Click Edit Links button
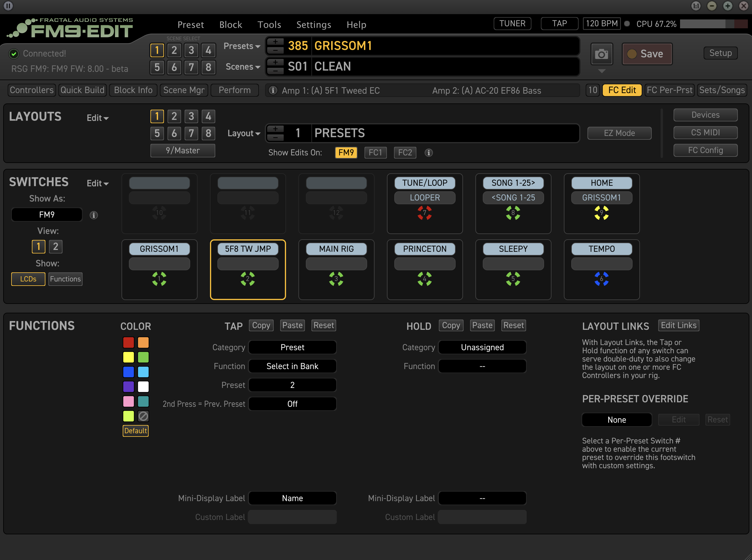 point(678,325)
